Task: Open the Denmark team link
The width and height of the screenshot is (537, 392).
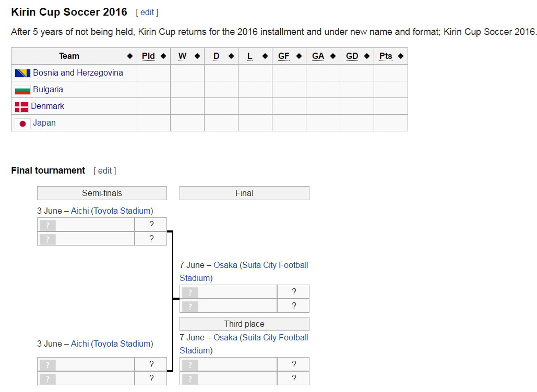Action: [x=47, y=106]
